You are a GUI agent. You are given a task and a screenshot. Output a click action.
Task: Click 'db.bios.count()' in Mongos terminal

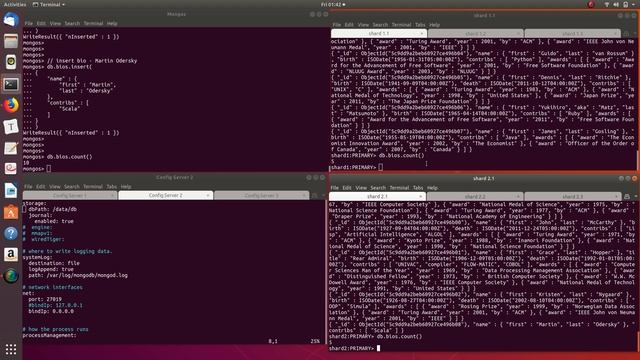tap(69, 157)
